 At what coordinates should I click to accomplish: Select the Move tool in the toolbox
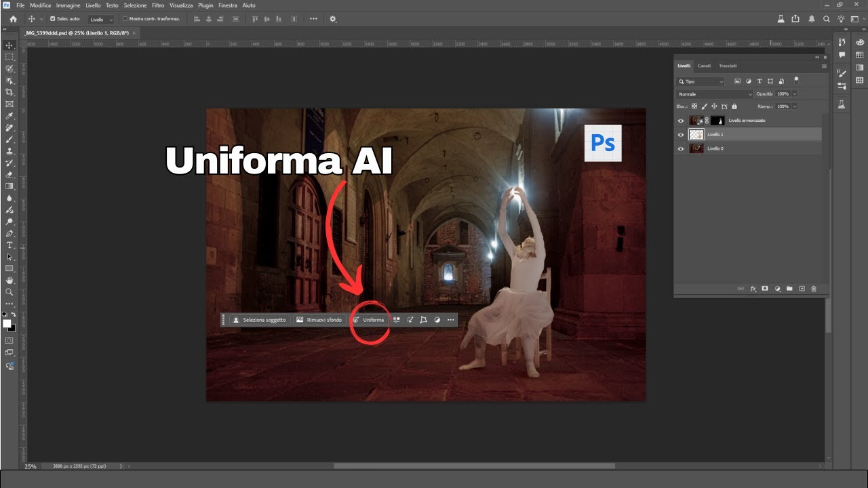click(9, 45)
